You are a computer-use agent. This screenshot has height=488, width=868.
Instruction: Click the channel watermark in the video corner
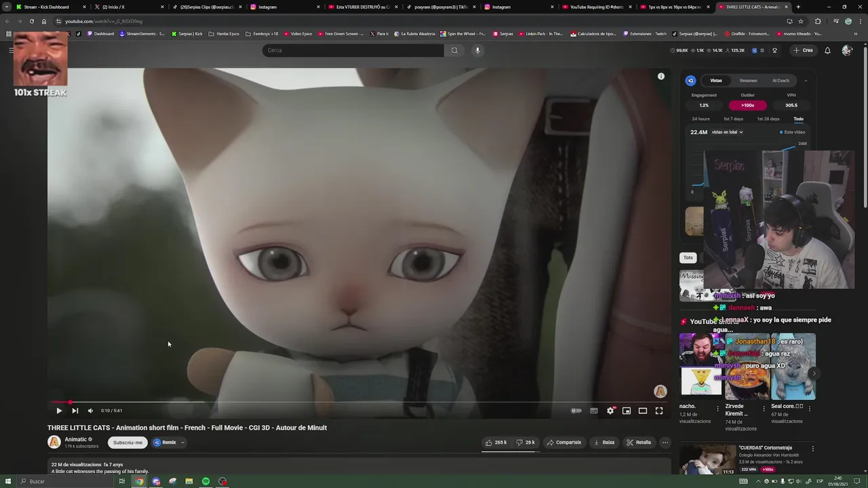click(660, 391)
